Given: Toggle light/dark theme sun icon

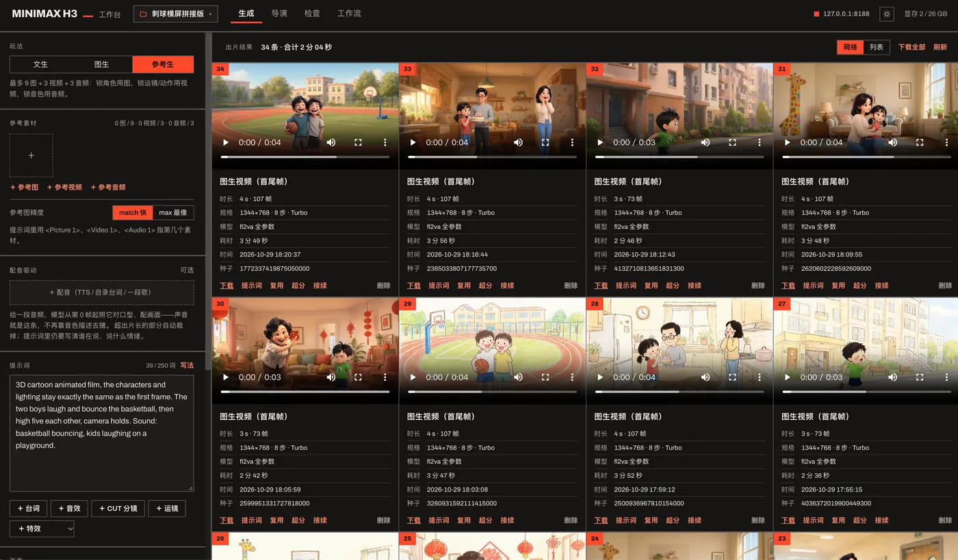Looking at the screenshot, I should (887, 14).
